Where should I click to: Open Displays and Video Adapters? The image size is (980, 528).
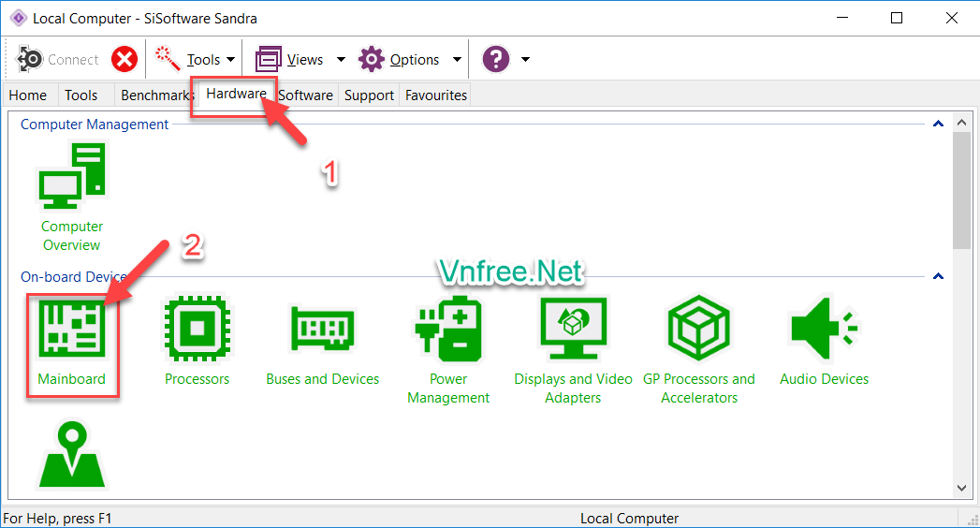click(573, 328)
